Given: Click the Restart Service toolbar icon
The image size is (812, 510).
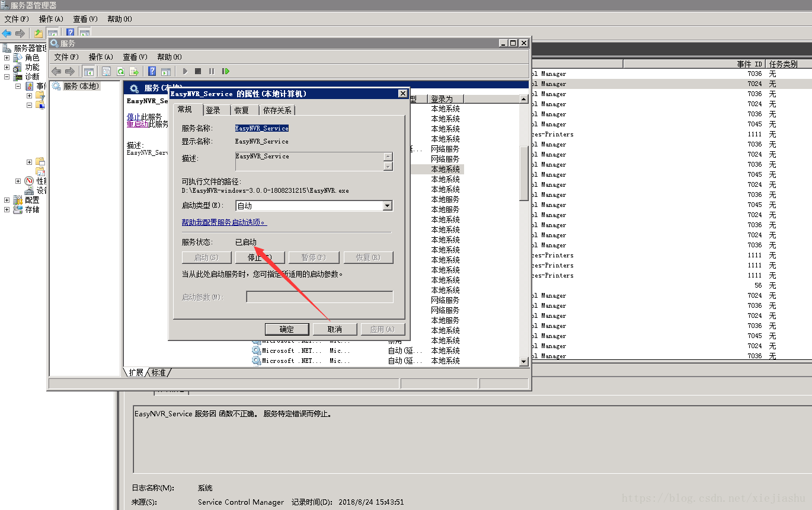Looking at the screenshot, I should click(x=226, y=71).
